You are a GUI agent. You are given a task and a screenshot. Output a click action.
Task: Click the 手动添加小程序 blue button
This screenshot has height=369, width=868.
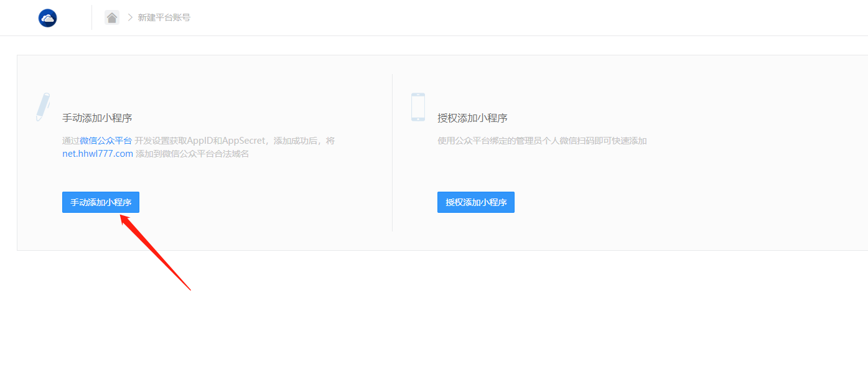pyautogui.click(x=101, y=202)
